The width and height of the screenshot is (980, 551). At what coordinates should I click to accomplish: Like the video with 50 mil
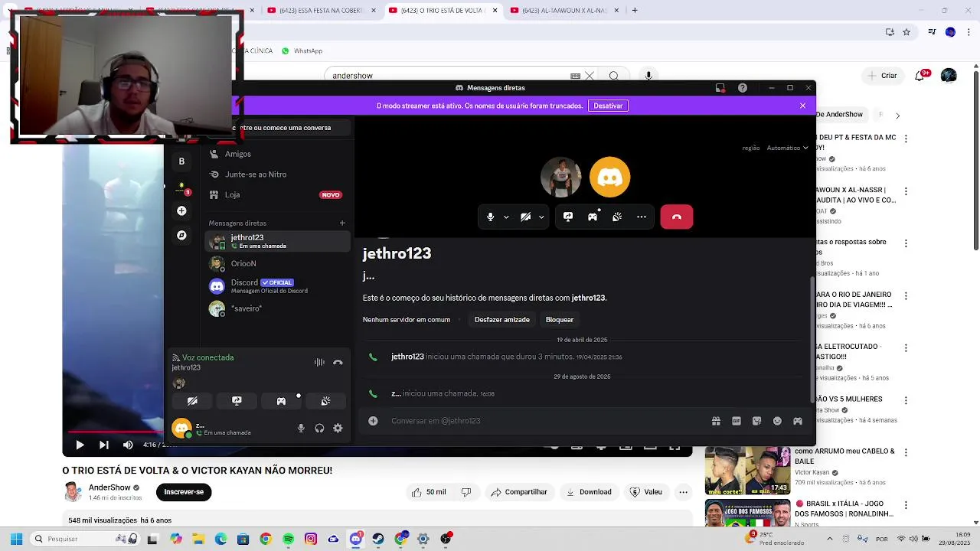429,492
